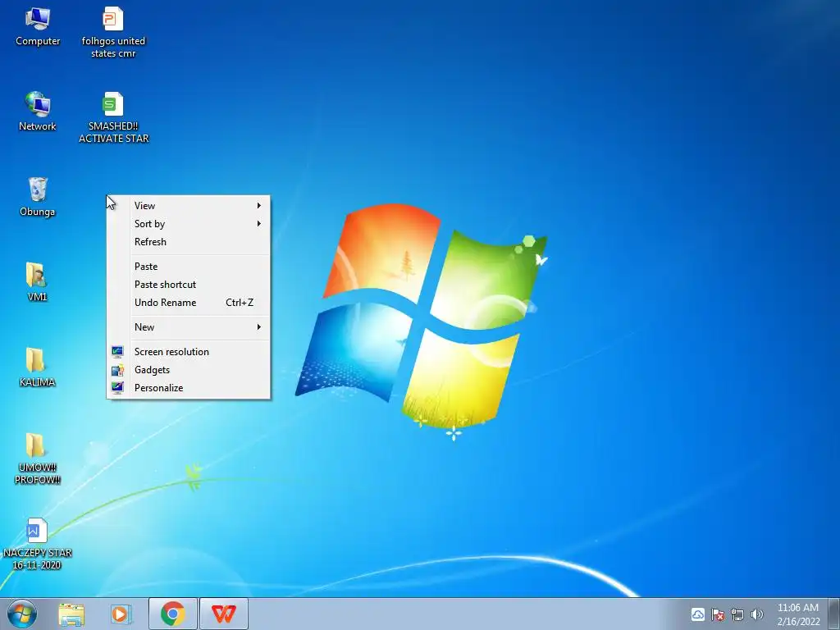840x630 pixels.
Task: Open the Windows Start menu orb
Action: coord(22,614)
